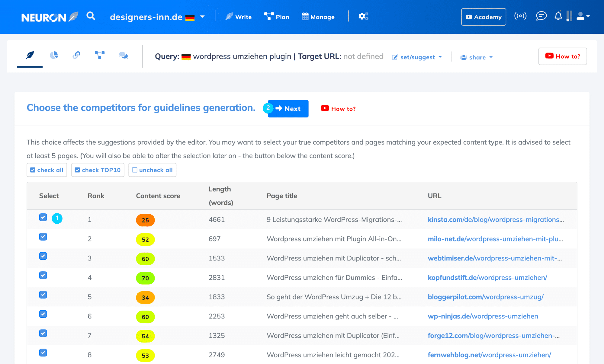Open bloggerpilot.com wordpress-umzug link
The image size is (604, 364).
[486, 297]
